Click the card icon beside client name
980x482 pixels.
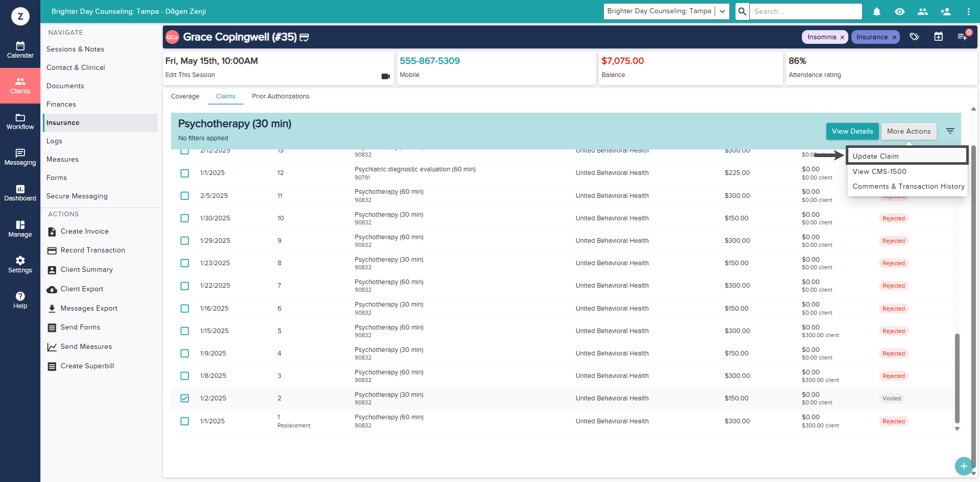pos(304,37)
